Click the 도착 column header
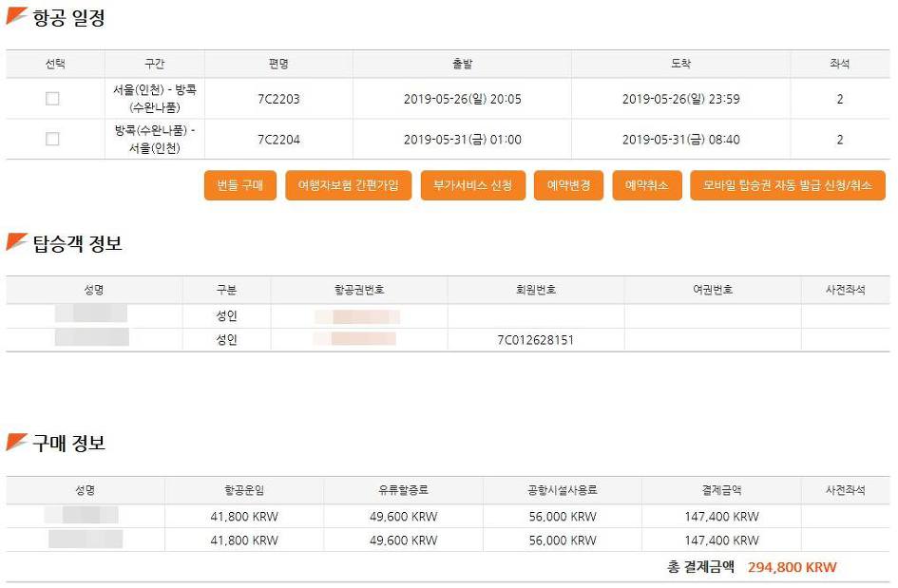 click(681, 64)
